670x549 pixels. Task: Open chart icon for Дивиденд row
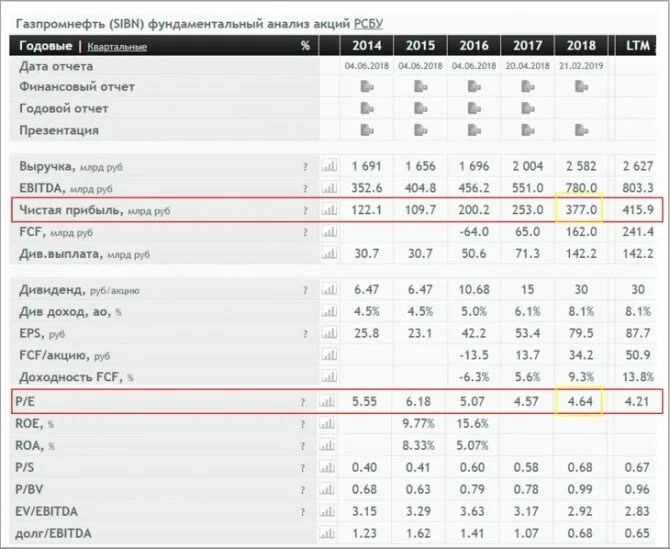[x=329, y=290]
